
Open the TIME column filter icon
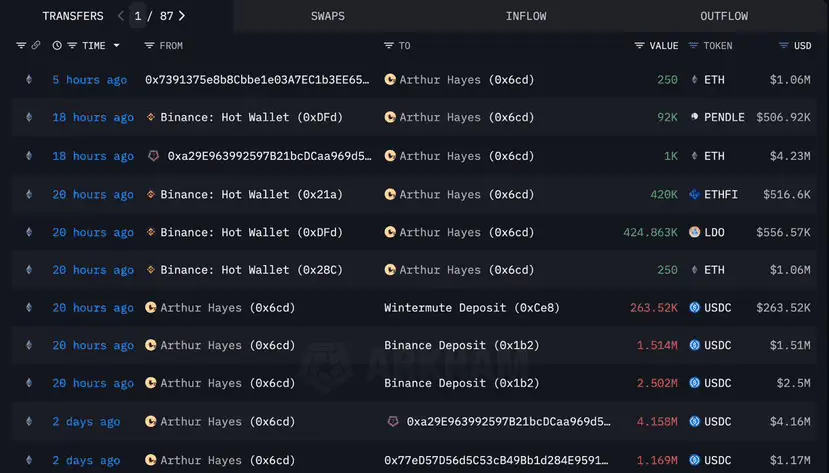coord(72,45)
